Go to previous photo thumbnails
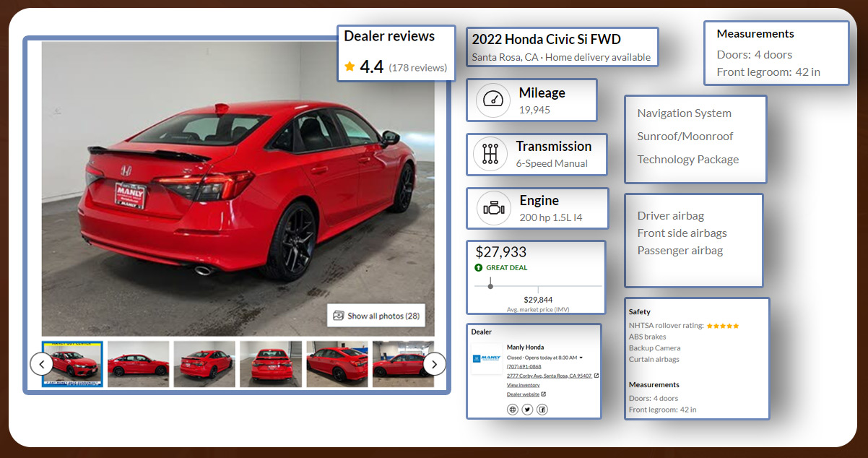Screen dimensions: 868x458 pos(41,364)
